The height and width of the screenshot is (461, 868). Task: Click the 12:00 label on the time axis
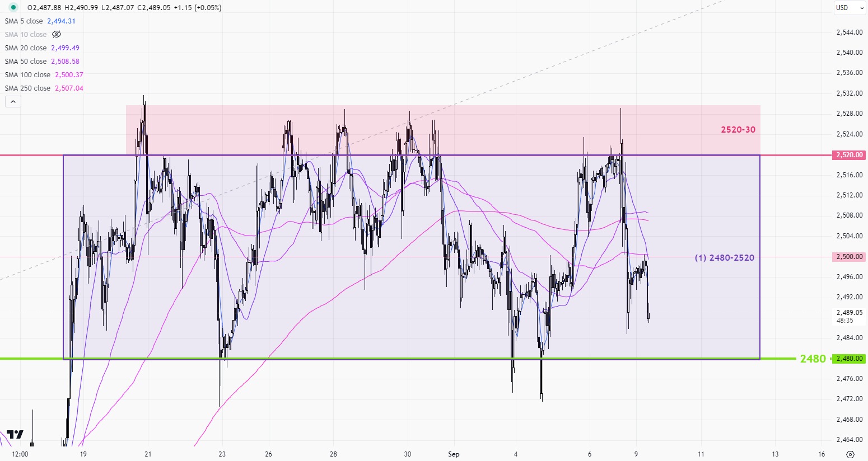[x=20, y=454]
